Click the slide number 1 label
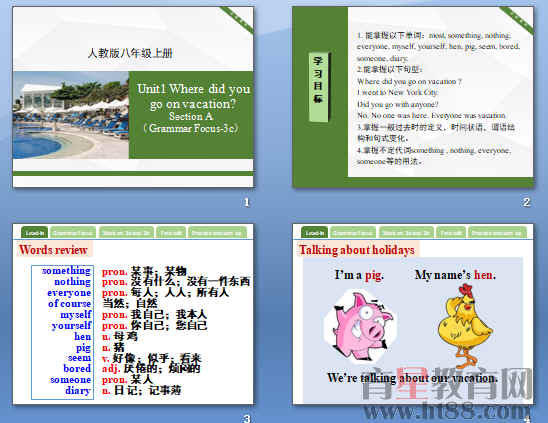Viewport: 548px width, 423px height. 246,202
